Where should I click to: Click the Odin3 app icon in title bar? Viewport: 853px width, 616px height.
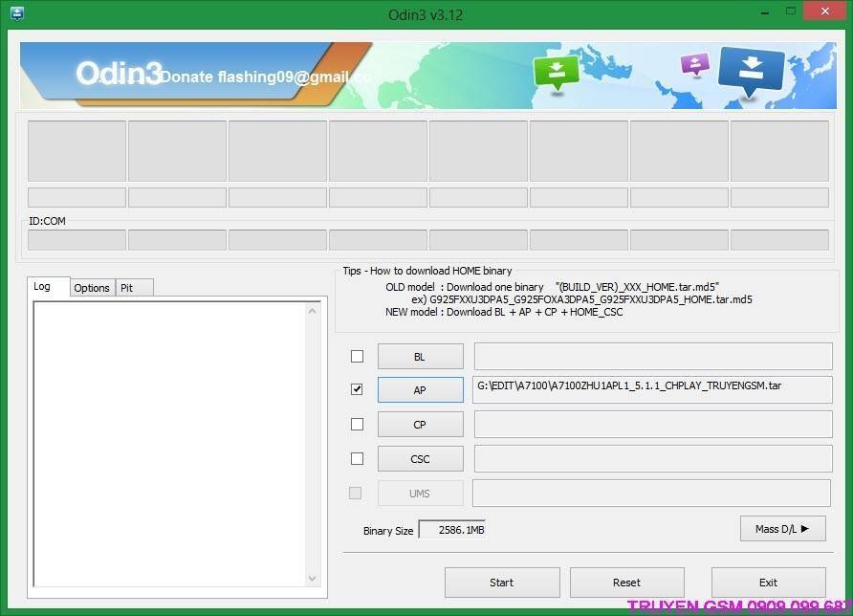[x=17, y=13]
